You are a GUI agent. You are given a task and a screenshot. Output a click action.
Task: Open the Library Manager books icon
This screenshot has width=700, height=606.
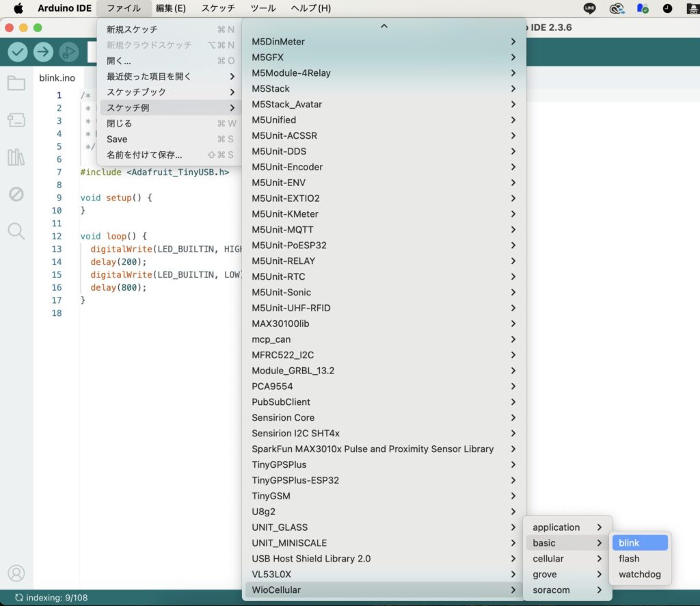click(16, 157)
